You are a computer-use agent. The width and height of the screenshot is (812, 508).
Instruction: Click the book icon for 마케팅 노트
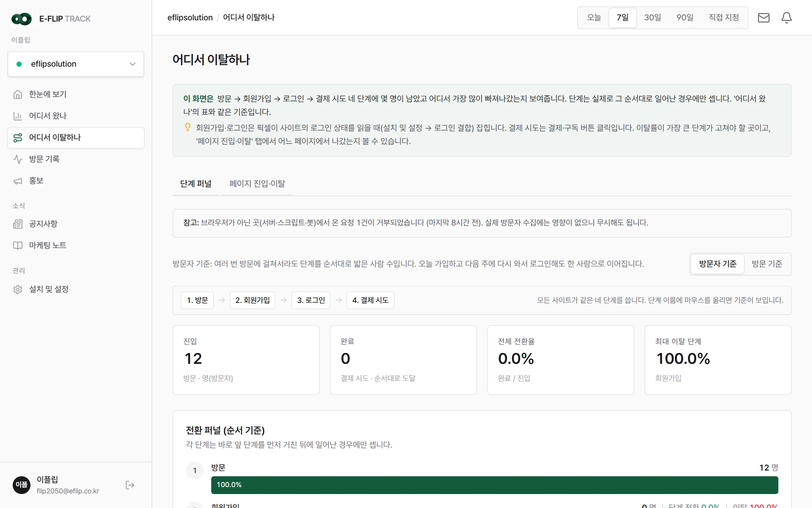pos(18,245)
